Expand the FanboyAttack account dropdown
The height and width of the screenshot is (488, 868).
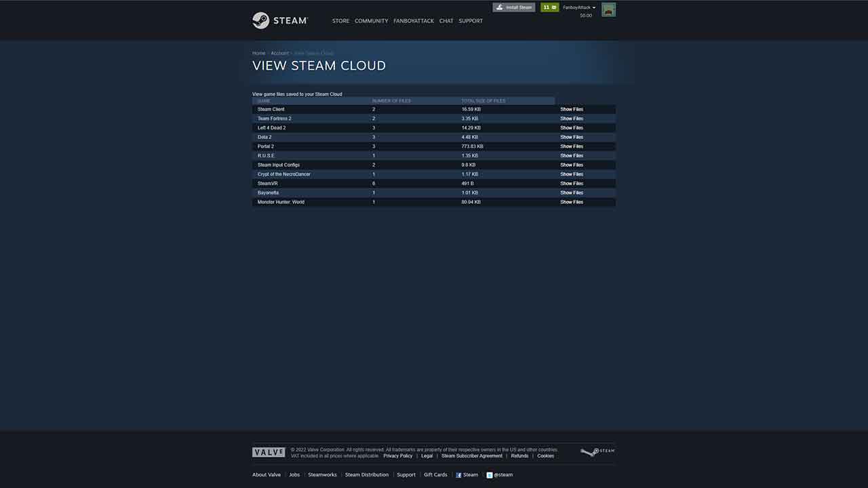pyautogui.click(x=578, y=7)
